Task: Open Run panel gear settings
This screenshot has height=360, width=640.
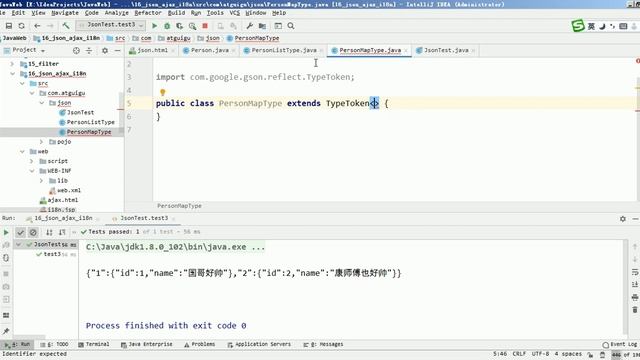Action: coord(622,219)
